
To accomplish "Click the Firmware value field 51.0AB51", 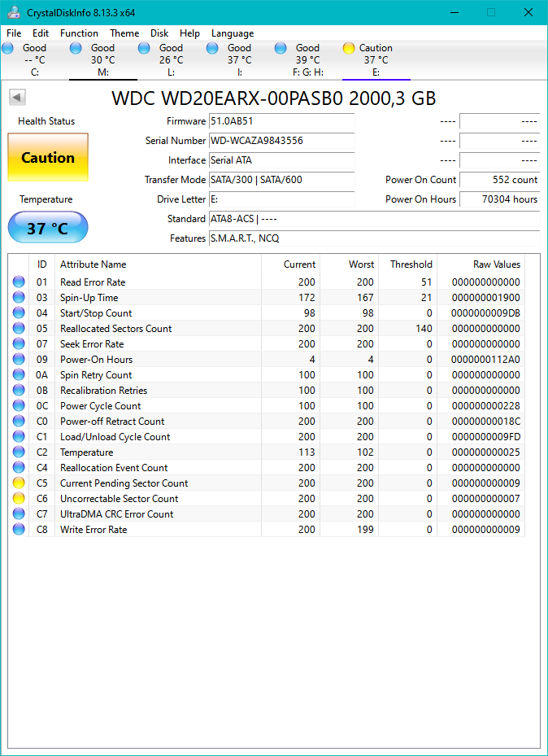I will pos(281,121).
